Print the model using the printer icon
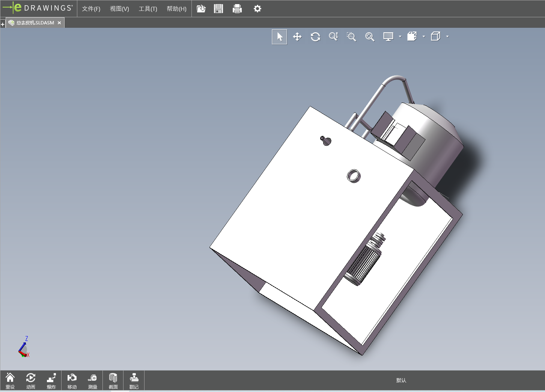This screenshot has width=545, height=392. coord(237,9)
